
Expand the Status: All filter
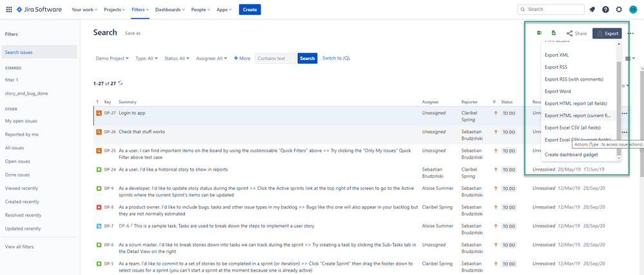click(x=177, y=58)
